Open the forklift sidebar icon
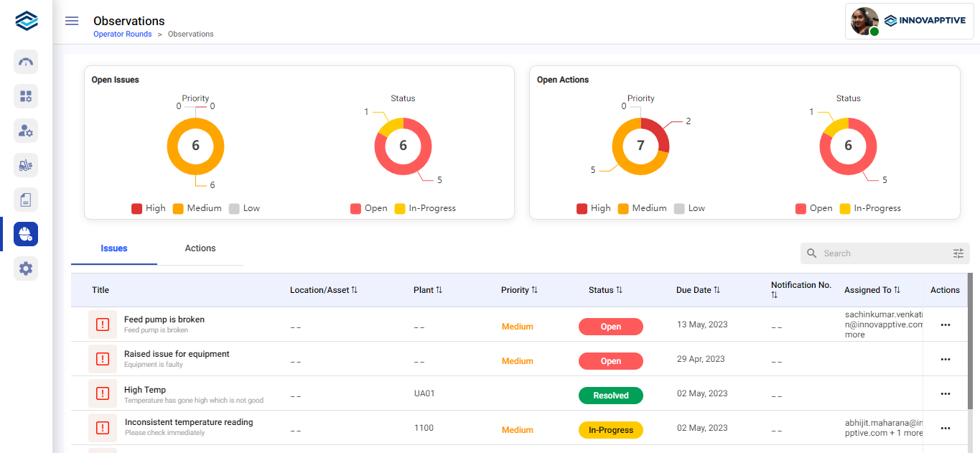The width and height of the screenshot is (980, 453). point(26,165)
